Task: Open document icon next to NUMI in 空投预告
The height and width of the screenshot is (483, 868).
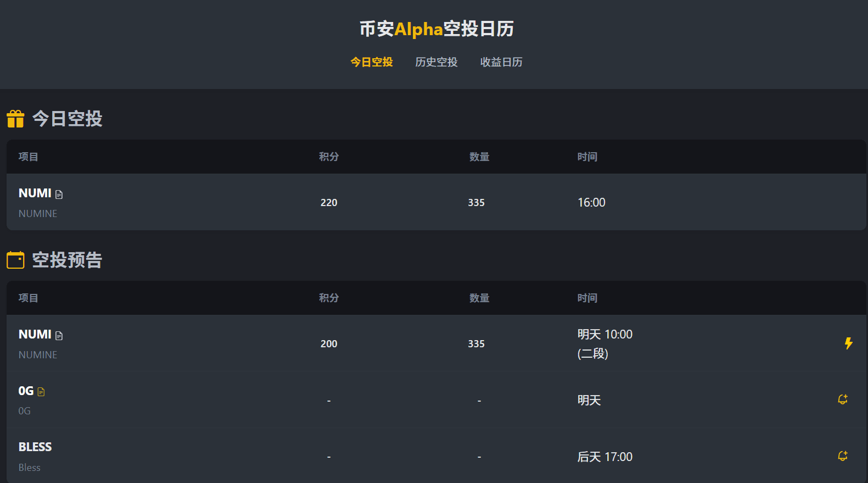Action: [59, 336]
